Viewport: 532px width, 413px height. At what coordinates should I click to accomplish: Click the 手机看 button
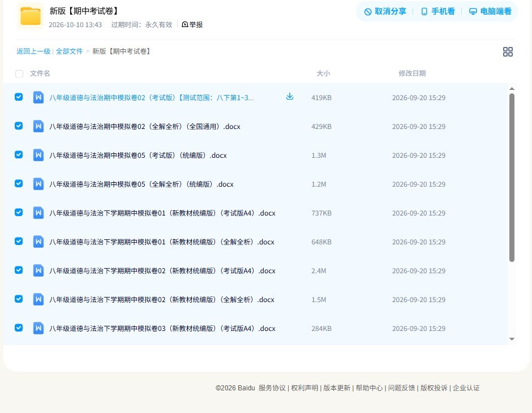[437, 11]
